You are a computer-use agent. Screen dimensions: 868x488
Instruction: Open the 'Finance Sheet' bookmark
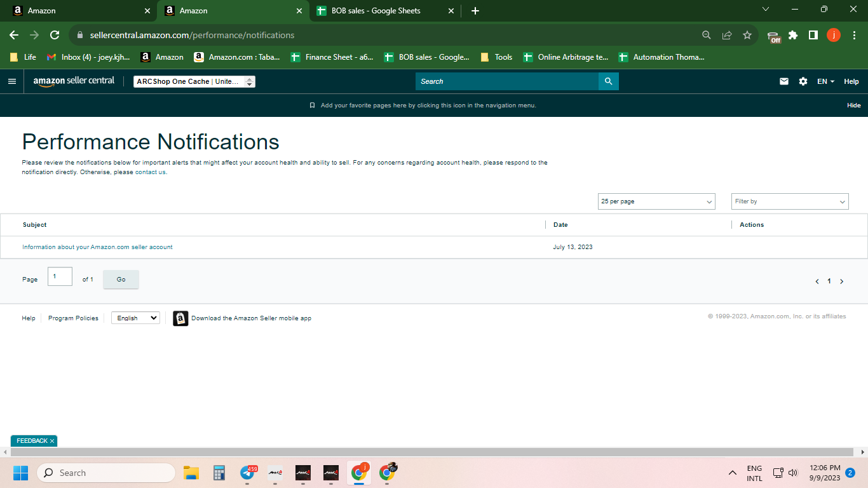pos(332,57)
